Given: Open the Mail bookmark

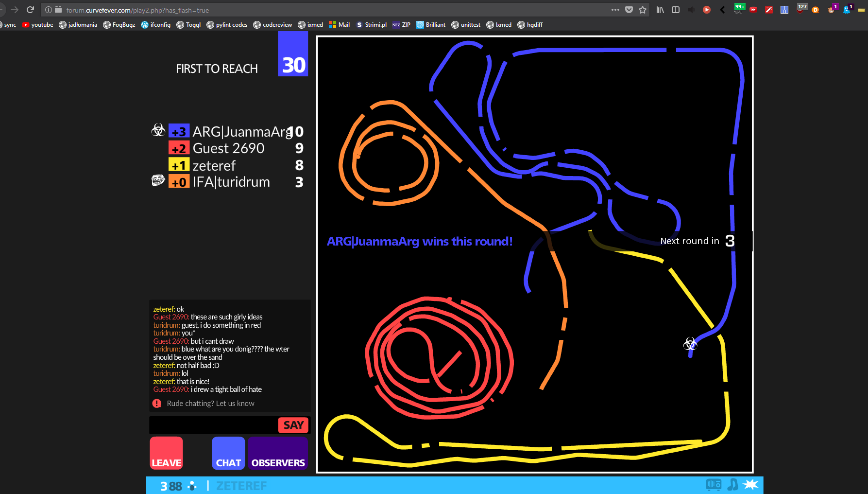Looking at the screenshot, I should pyautogui.click(x=339, y=25).
